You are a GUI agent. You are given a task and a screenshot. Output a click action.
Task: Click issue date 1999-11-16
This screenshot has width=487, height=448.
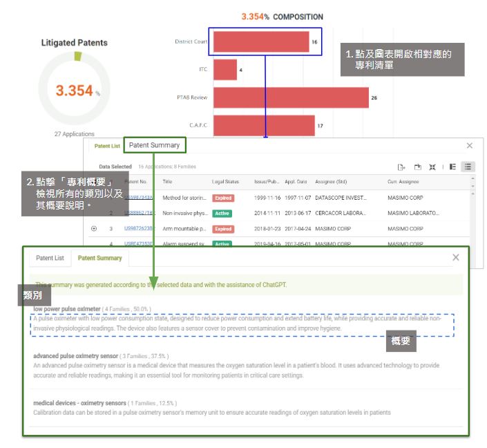267,198
